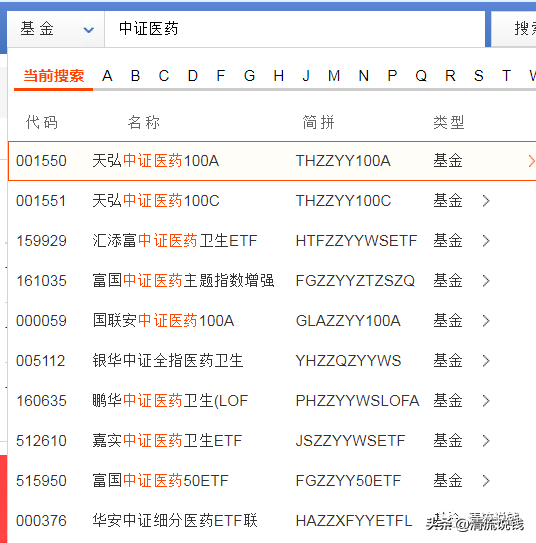Open fund 天弘中证医药100A result
The height and width of the screenshot is (543, 536).
tap(155, 161)
